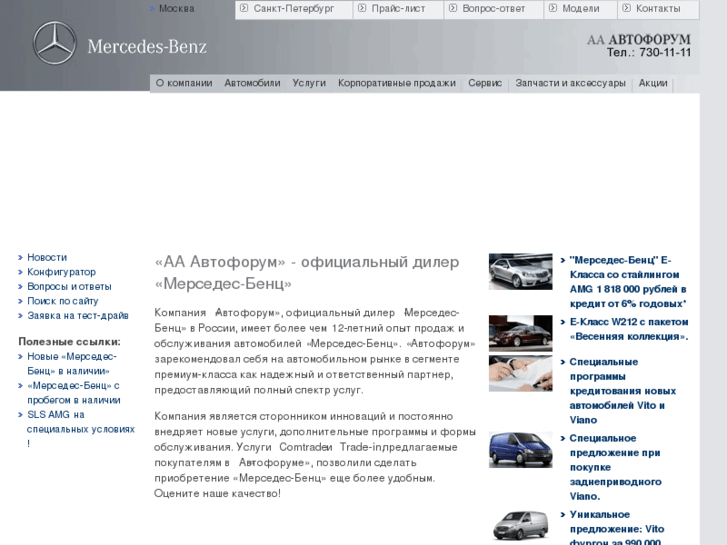Click the arrow bullet beside Поиск по сайту

20,301
